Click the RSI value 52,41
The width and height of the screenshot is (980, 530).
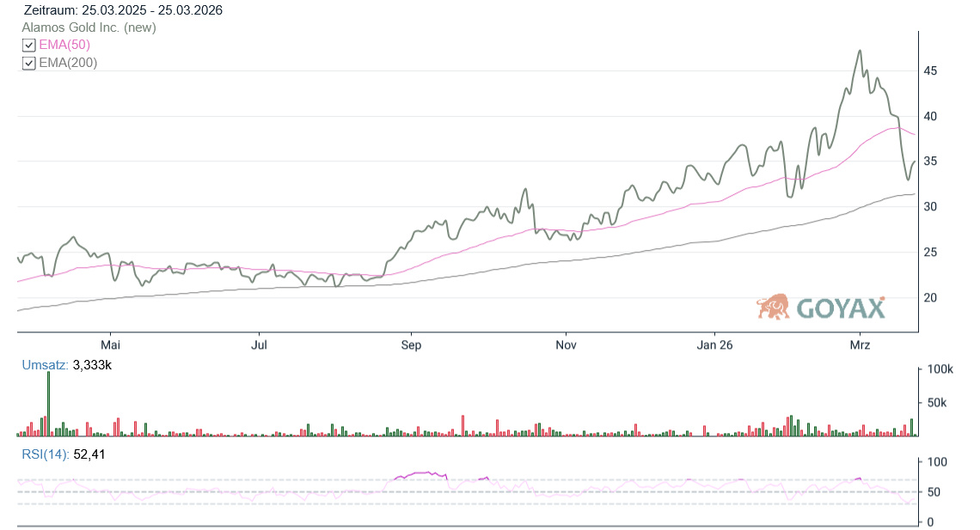(x=89, y=454)
